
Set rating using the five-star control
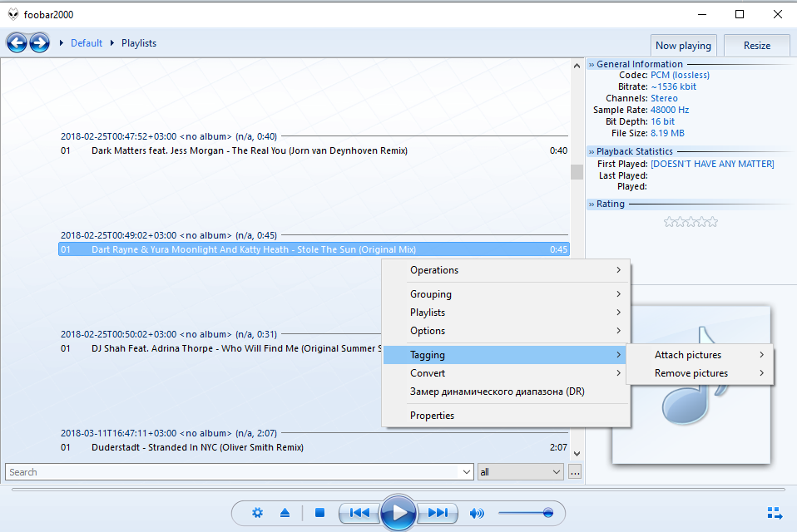point(691,222)
